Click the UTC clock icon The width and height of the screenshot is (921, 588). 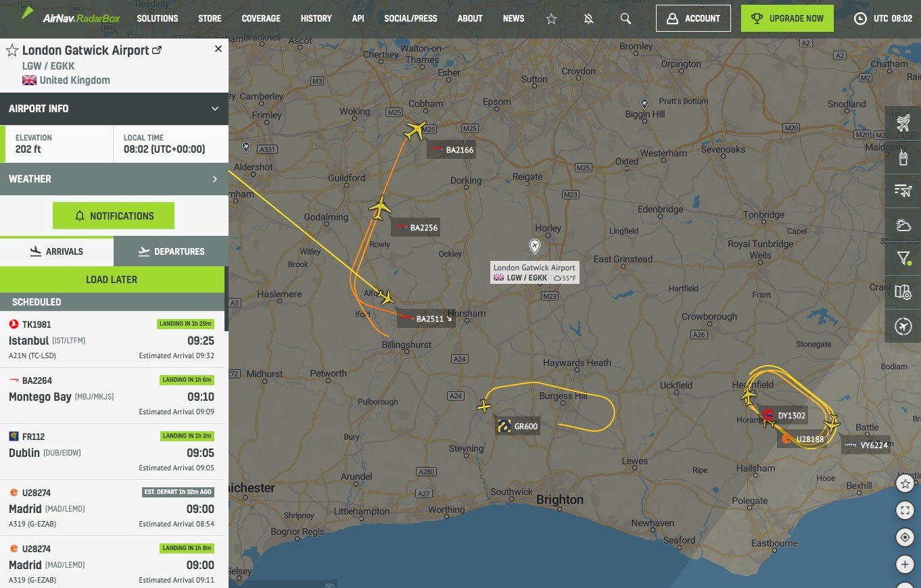pyautogui.click(x=860, y=19)
